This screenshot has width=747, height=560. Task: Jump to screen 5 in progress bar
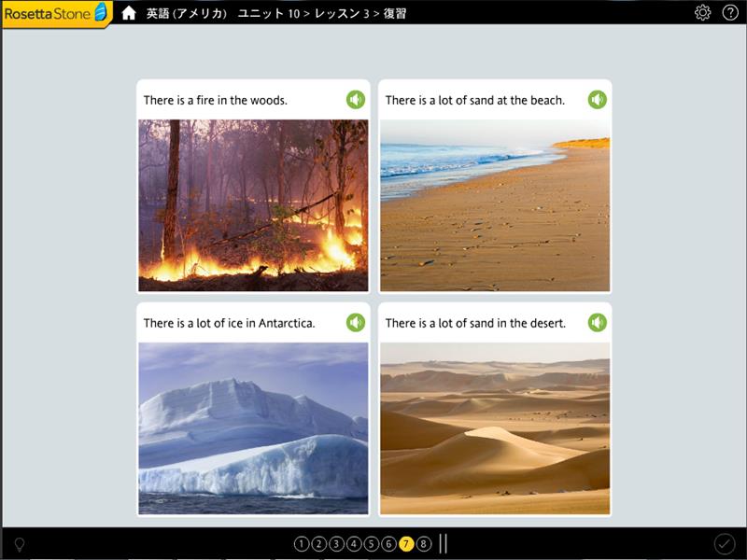371,543
